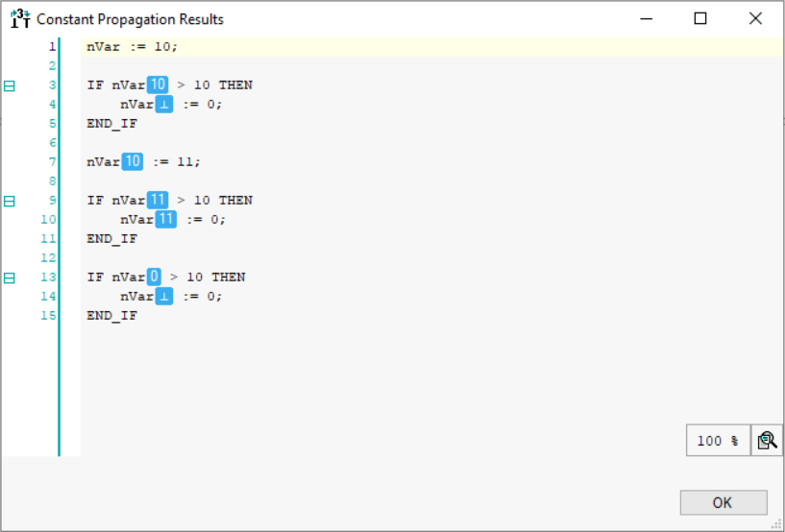Maximize the Constant Propagation Results window
Viewport: 785px width, 532px height.
[x=700, y=18]
